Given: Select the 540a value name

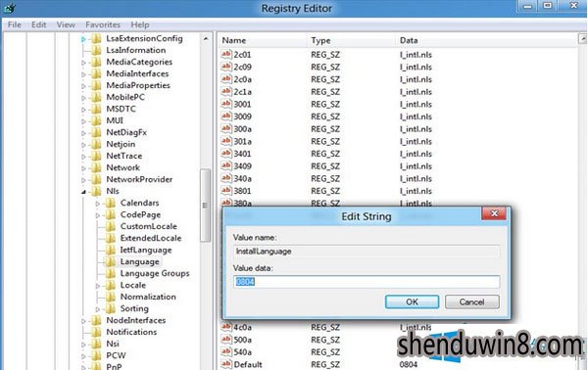Looking at the screenshot, I should click(x=243, y=352).
